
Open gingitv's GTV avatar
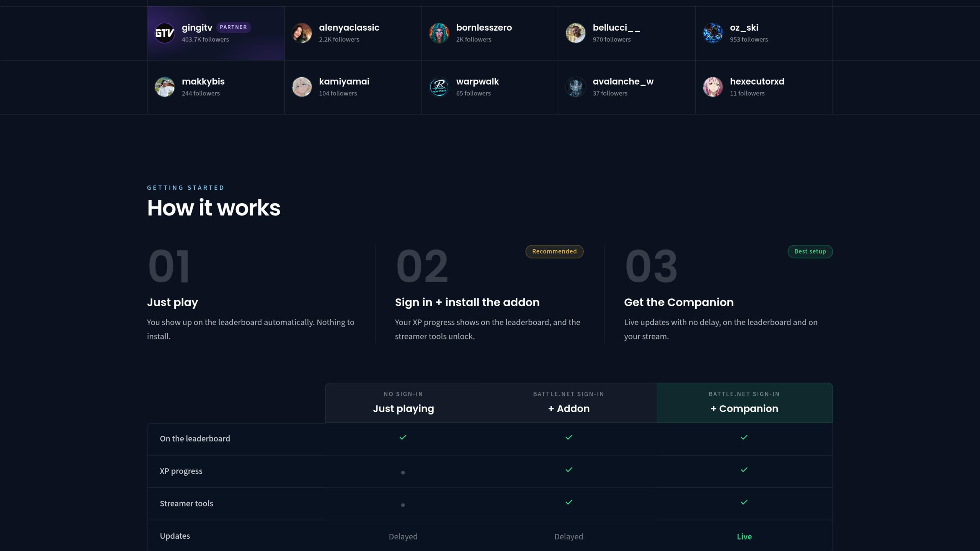pyautogui.click(x=165, y=33)
